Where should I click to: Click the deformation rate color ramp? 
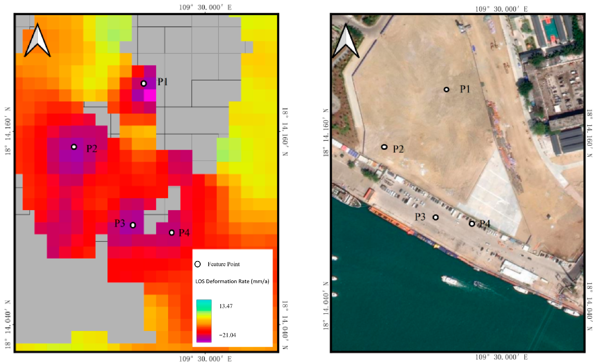(x=204, y=321)
